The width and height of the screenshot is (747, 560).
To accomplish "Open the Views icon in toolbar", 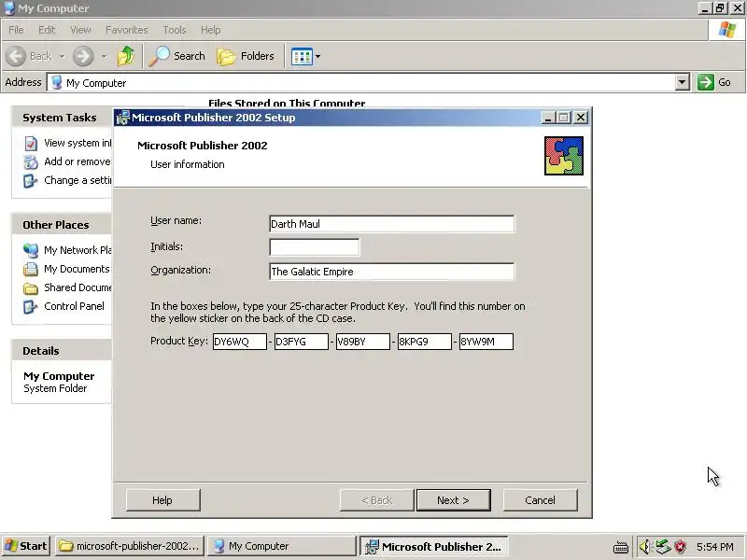I will click(302, 56).
